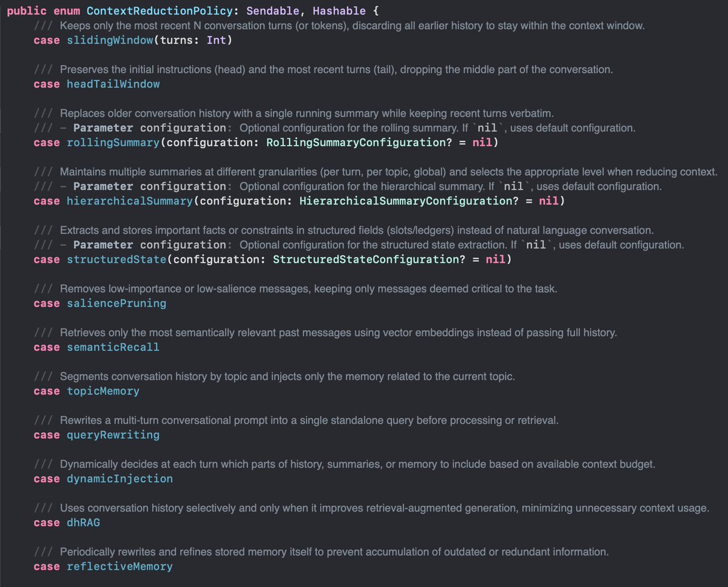Click the Parameter doc line for structured state extraction
The height and width of the screenshot is (587, 728).
359,245
